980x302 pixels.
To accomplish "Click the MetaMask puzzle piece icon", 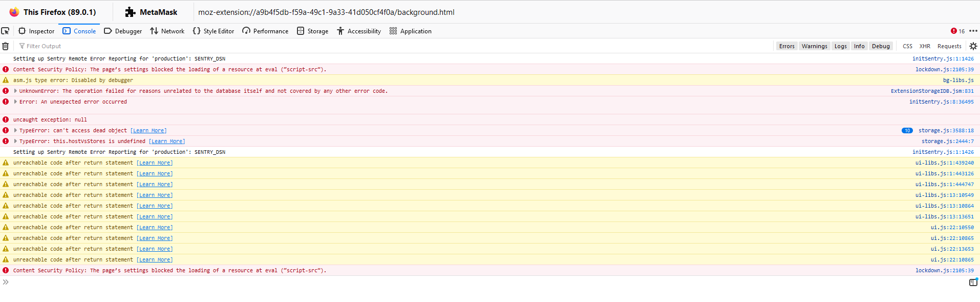I will [130, 12].
